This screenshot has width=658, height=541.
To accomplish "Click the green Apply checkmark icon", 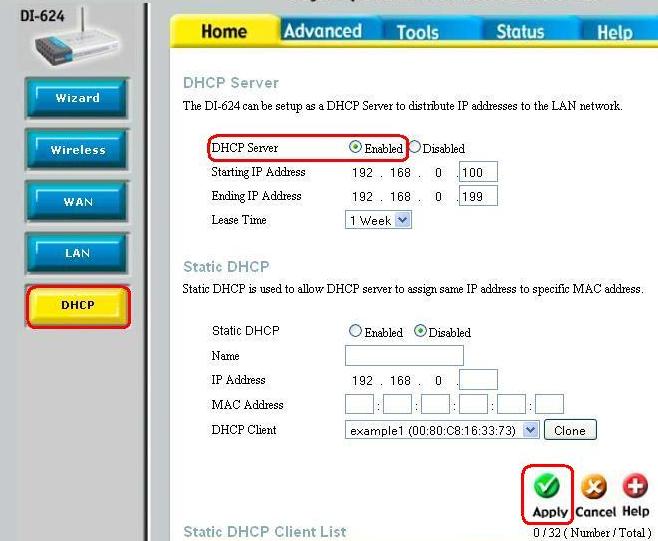I will tap(547, 486).
